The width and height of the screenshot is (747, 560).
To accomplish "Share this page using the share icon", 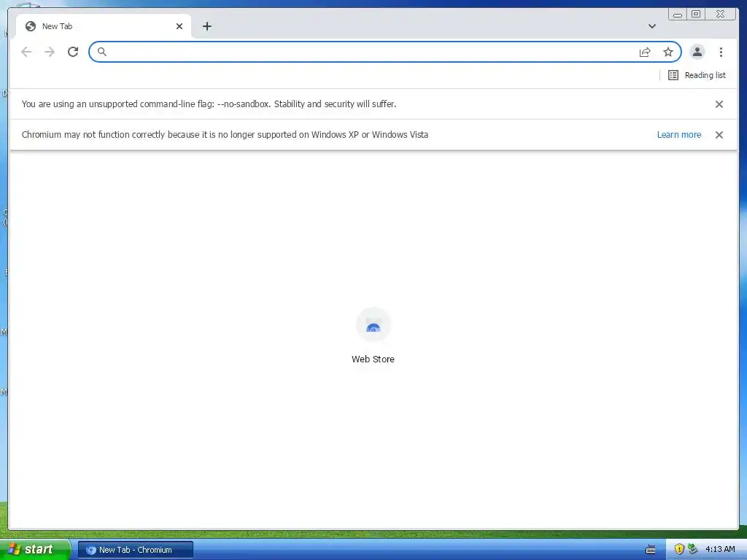I will [x=645, y=52].
